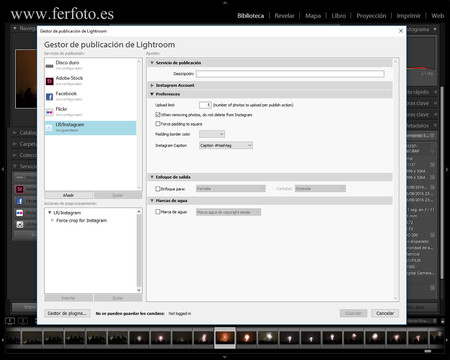Toggle do not delete from Instagram checkbox
Image resolution: width=450 pixels, height=360 pixels.
click(158, 114)
